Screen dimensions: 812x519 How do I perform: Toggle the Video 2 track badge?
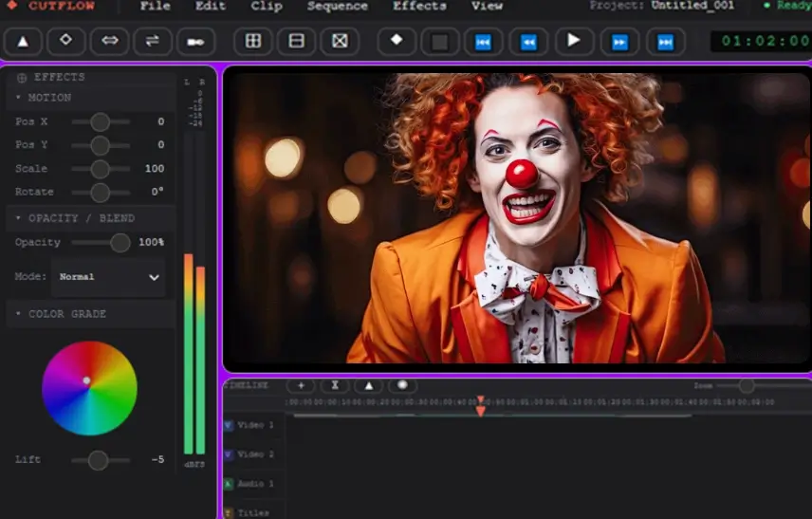(229, 454)
